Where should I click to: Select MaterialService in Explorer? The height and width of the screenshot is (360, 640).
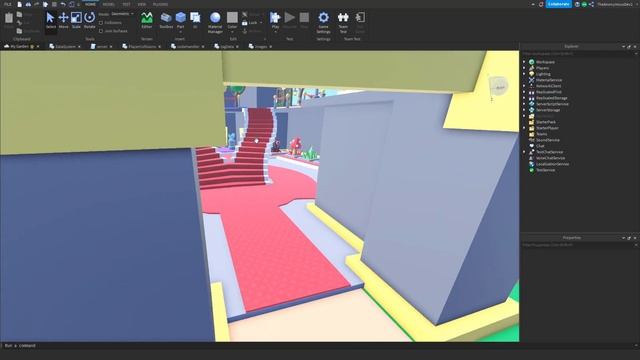click(549, 80)
